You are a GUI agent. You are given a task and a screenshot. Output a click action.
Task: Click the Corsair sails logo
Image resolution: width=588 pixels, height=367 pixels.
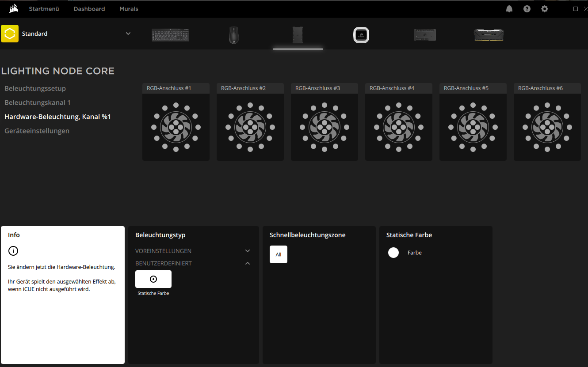14,9
